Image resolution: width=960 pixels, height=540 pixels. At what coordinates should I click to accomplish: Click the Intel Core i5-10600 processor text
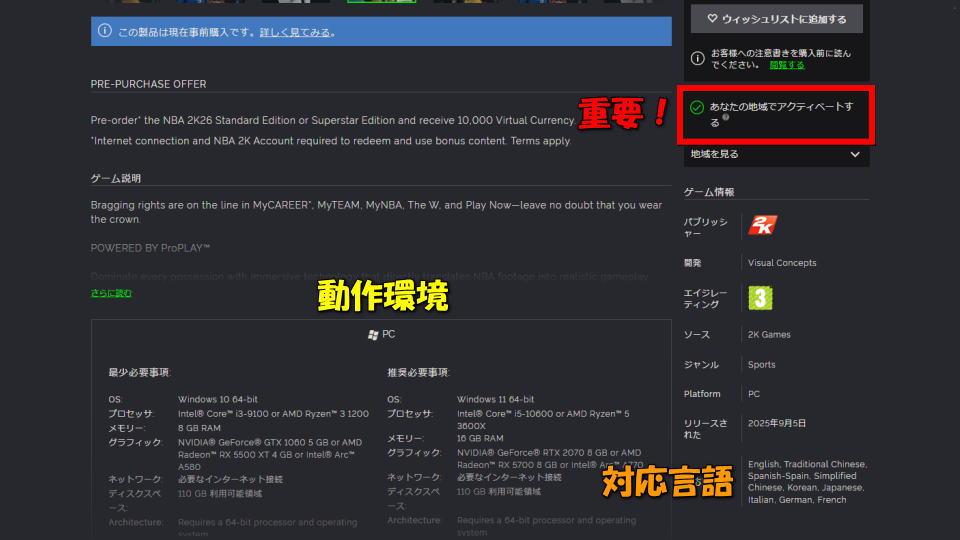tap(543, 419)
